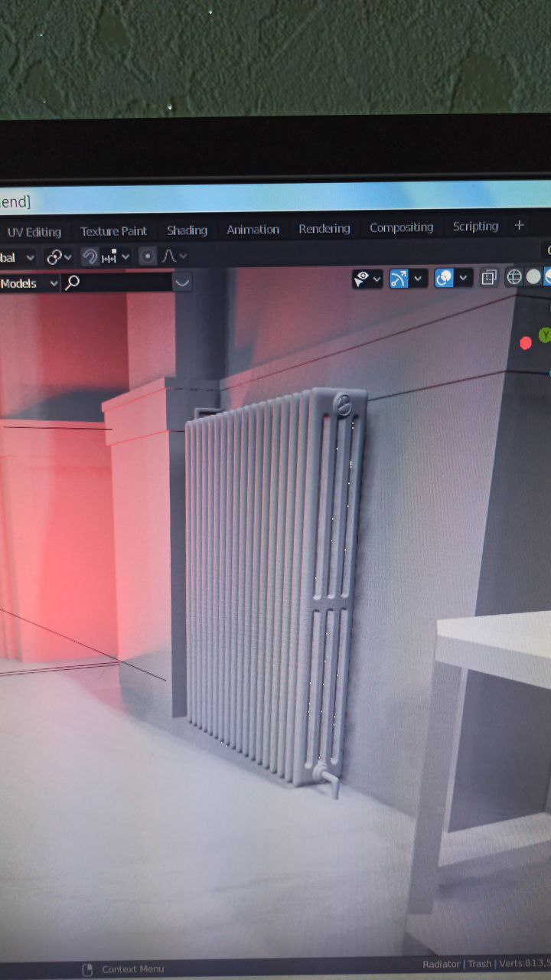
Task: Open the pivot point dropdown
Action: [x=59, y=257]
